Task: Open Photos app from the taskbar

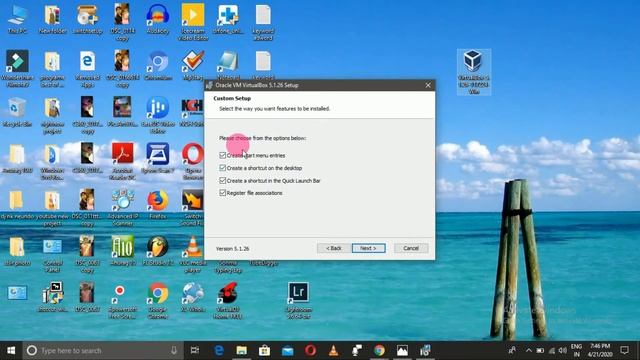Action: (x=402, y=350)
